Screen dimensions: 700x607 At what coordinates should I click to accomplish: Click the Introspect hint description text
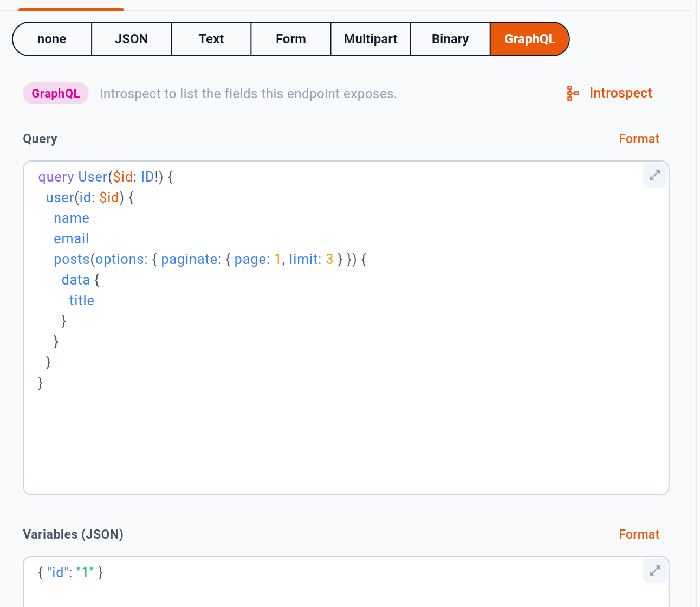(x=248, y=94)
